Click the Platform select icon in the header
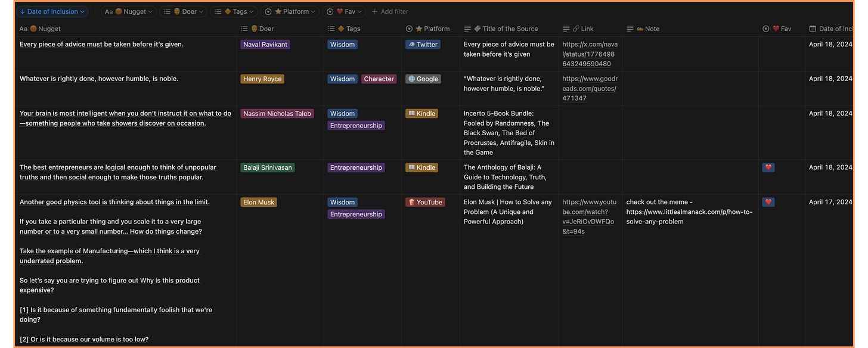This screenshot has height=348, width=868. click(x=409, y=28)
